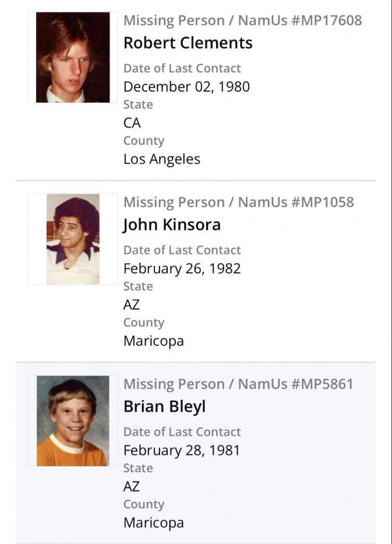
Task: Click Maricopa county in John Kinsora's record
Action: tap(154, 341)
